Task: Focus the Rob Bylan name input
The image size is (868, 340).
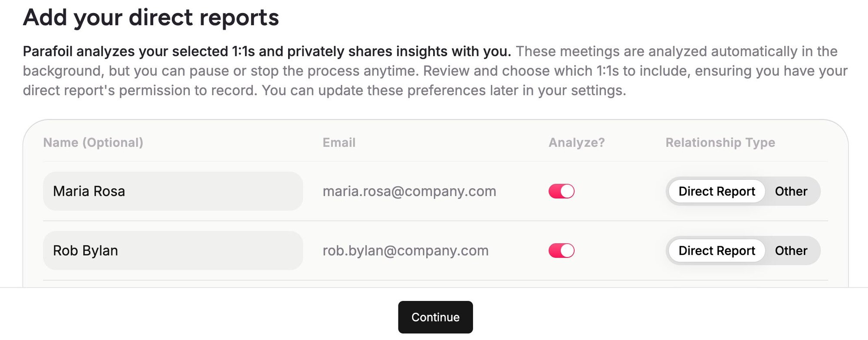Action: (173, 251)
